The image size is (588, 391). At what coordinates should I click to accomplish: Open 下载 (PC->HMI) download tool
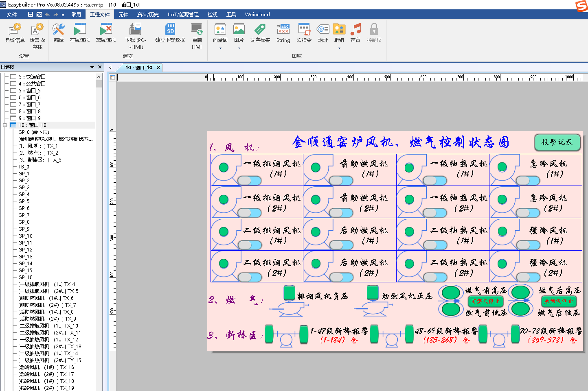[x=135, y=33]
